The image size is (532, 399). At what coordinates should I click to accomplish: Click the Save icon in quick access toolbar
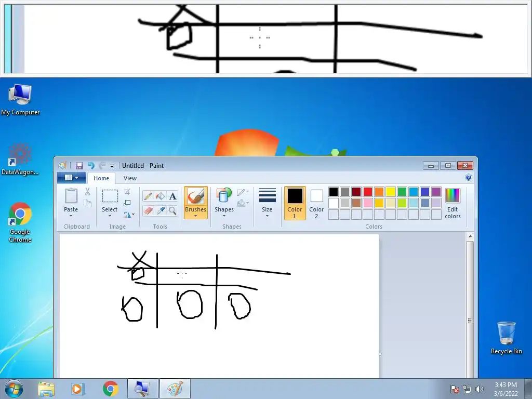pos(79,166)
